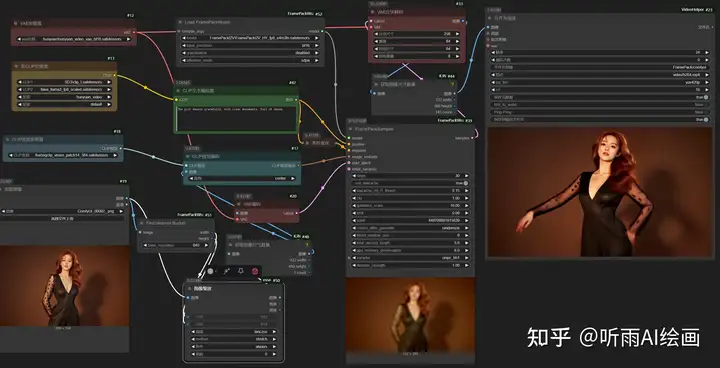Image resolution: width=720 pixels, height=368 pixels.
Task: Click the pin icon in node toolbar
Action: tap(241, 272)
